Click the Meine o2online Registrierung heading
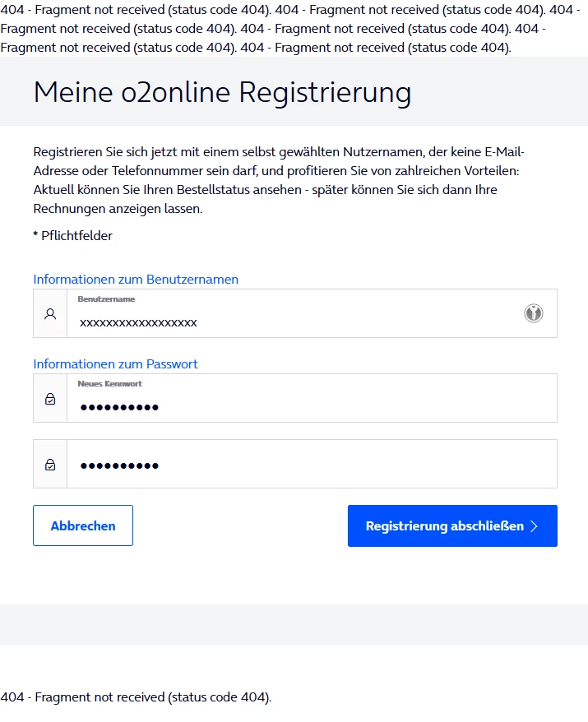 222,92
